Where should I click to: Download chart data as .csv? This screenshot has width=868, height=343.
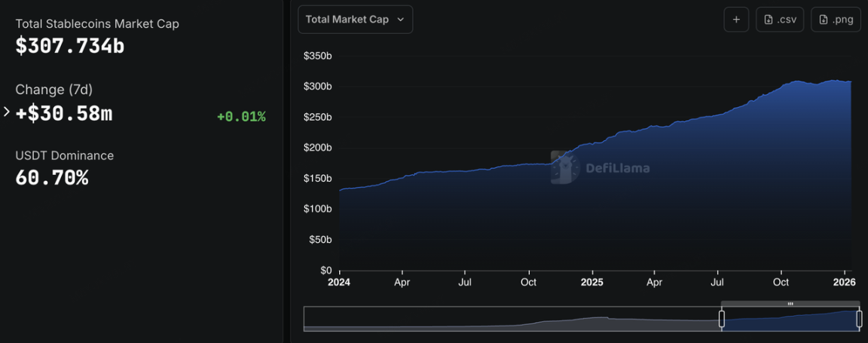coord(780,20)
